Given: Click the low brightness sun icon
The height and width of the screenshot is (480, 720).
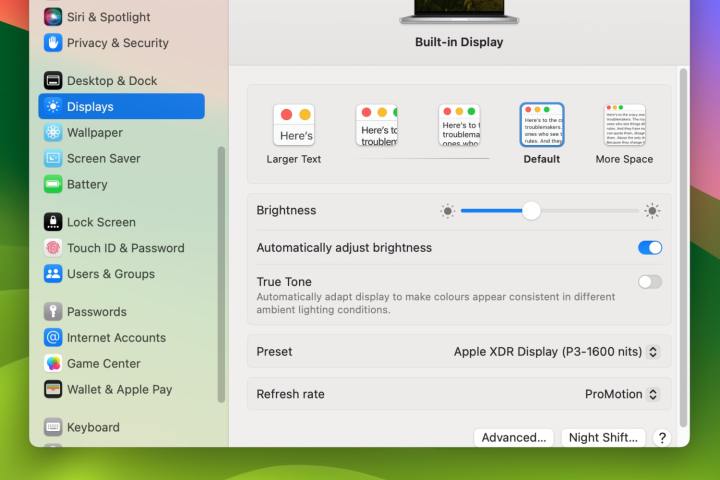Looking at the screenshot, I should tap(448, 211).
